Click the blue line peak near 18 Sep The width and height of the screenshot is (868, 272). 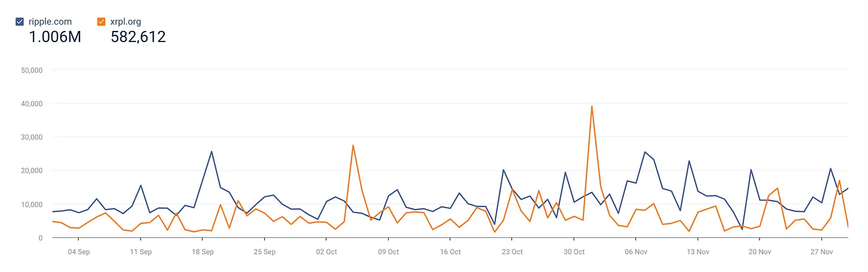click(211, 151)
